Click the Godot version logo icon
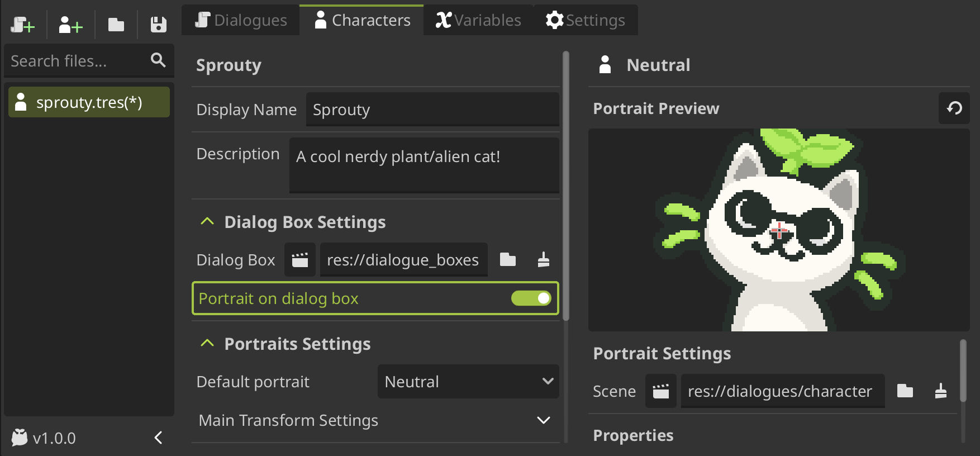Image resolution: width=980 pixels, height=456 pixels. tap(20, 438)
